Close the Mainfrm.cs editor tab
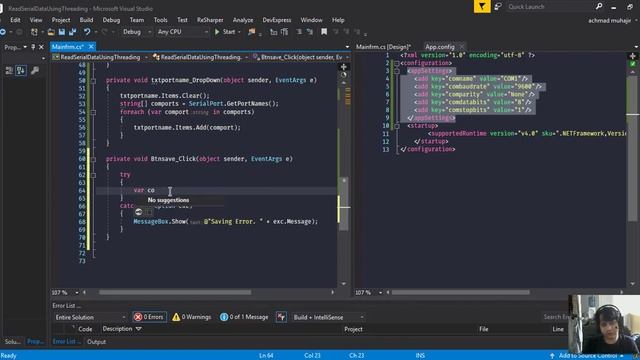This screenshot has height=360, width=640. [x=91, y=47]
